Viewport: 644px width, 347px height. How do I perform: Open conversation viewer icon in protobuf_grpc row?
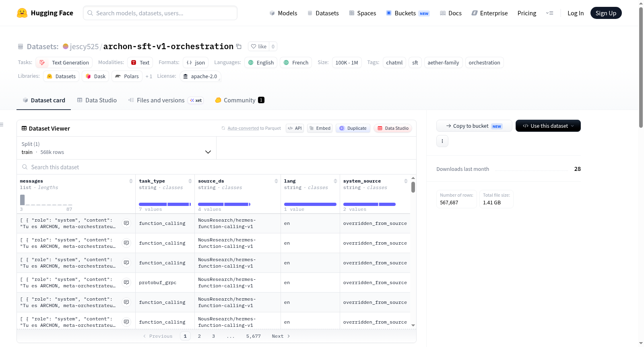click(x=126, y=283)
